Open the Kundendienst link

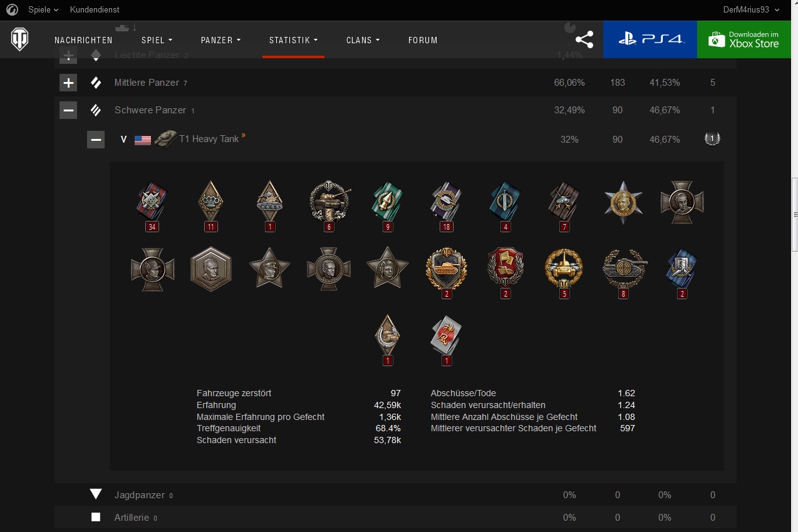pos(95,9)
